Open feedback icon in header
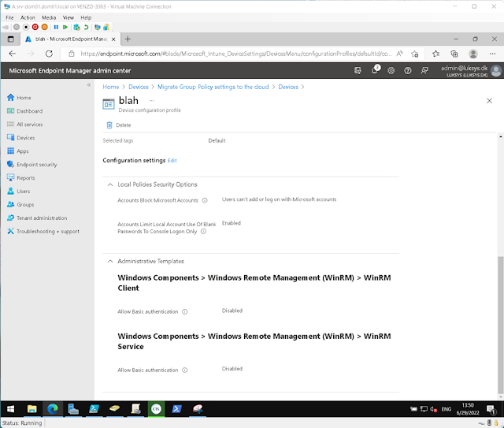Viewport: 504px width, 428px height. 424,70
